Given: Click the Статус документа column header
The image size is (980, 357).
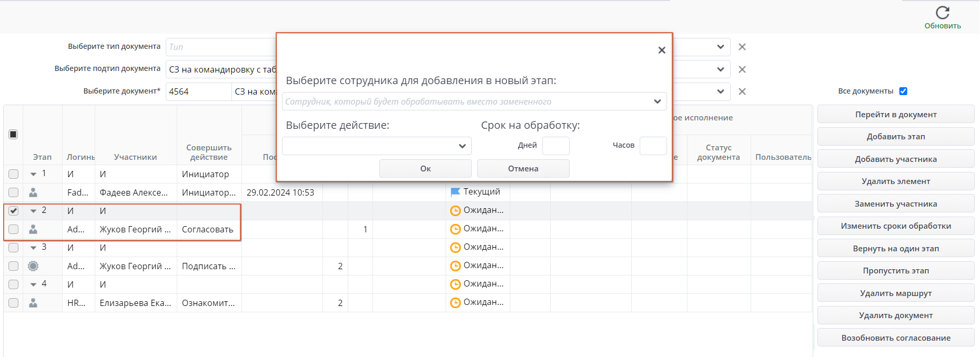Looking at the screenshot, I should (x=718, y=152).
